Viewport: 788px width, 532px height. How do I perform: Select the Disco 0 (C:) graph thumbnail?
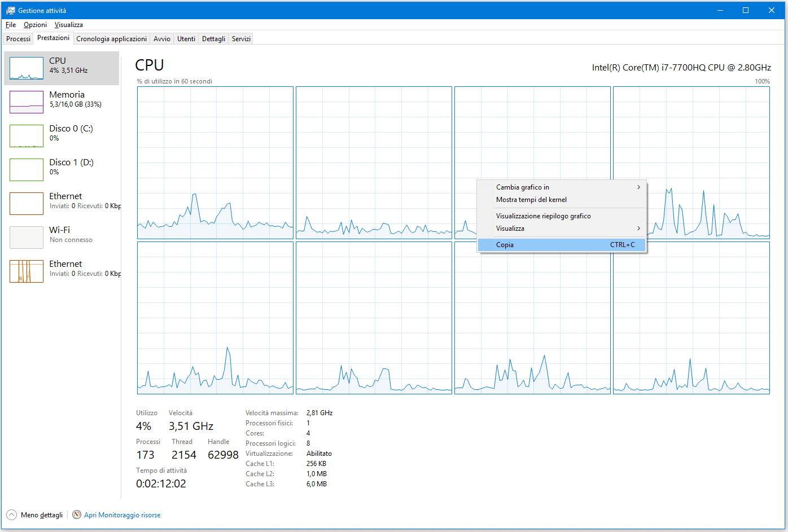27,136
